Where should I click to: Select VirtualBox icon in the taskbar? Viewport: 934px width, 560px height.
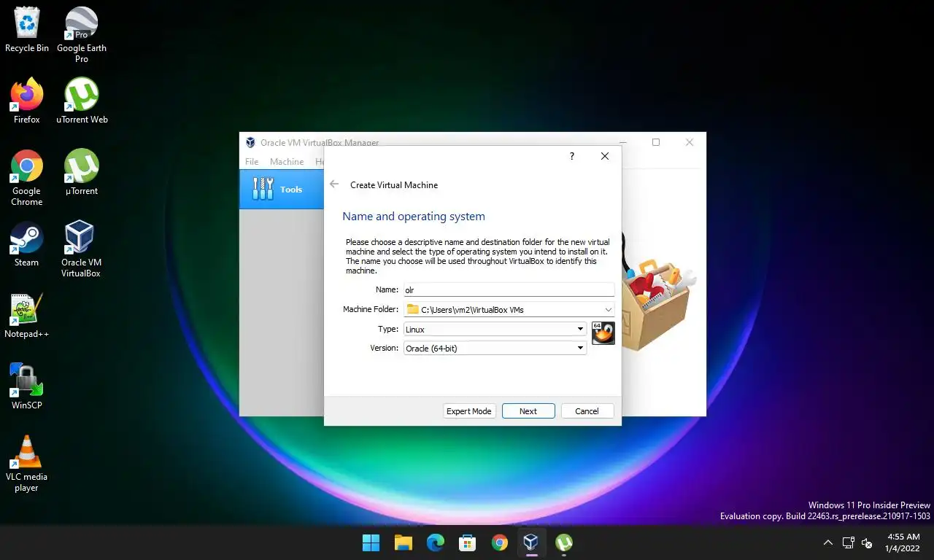click(531, 542)
